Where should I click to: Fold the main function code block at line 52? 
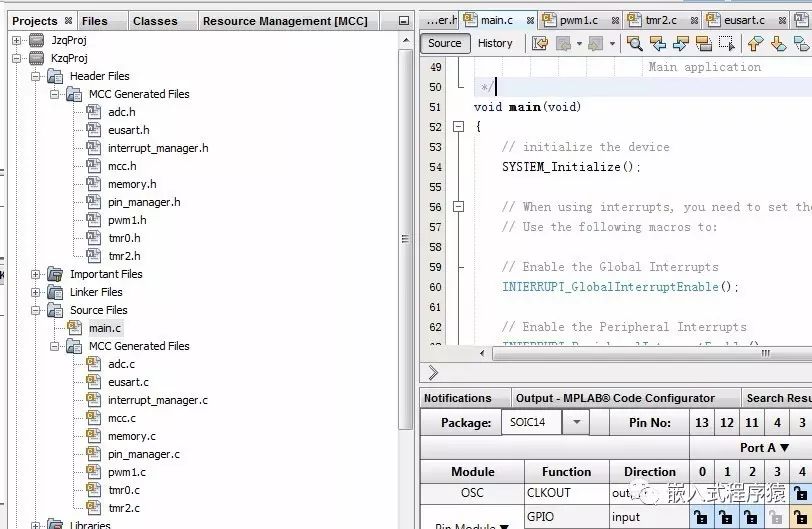click(x=458, y=127)
